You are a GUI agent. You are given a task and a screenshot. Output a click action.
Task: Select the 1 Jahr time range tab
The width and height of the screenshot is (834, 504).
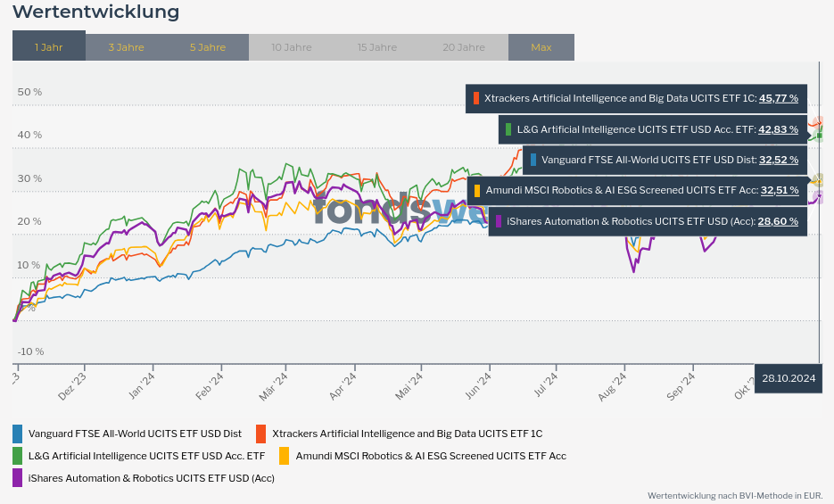click(49, 46)
